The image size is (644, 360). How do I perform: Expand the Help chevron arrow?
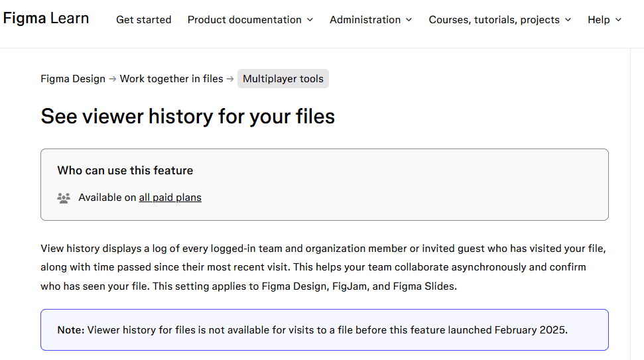[x=619, y=20]
